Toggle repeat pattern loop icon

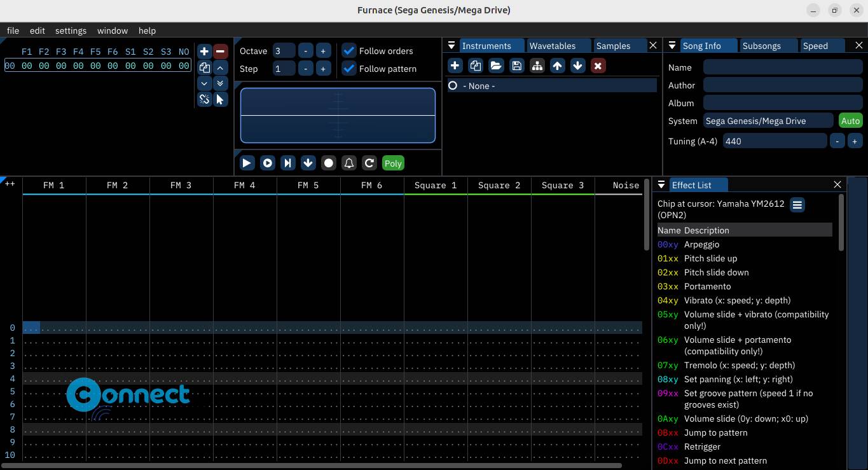coord(369,163)
